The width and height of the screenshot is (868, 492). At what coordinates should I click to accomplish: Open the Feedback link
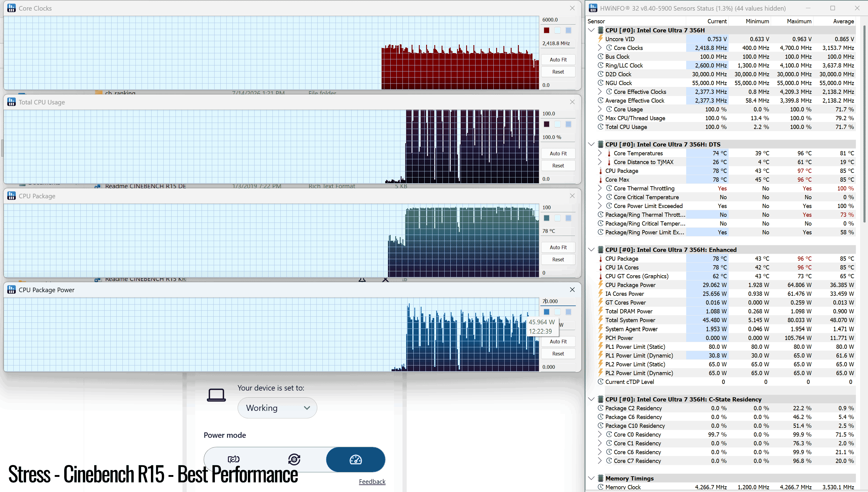[372, 481]
